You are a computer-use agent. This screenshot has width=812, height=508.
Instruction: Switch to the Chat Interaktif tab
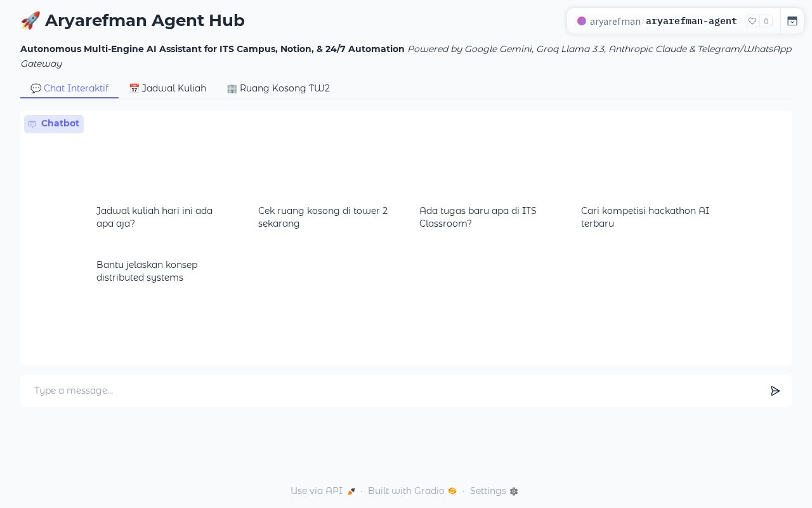pyautogui.click(x=69, y=88)
